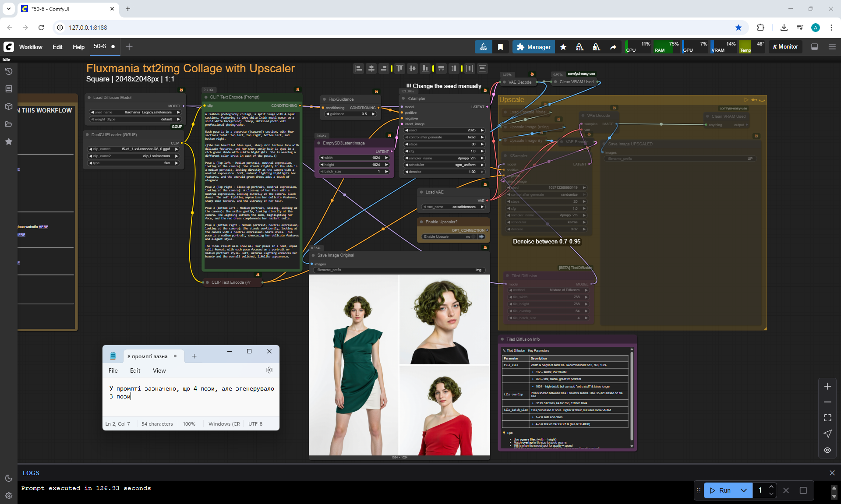
Task: Expand the Run button dropdown arrow
Action: point(743,490)
